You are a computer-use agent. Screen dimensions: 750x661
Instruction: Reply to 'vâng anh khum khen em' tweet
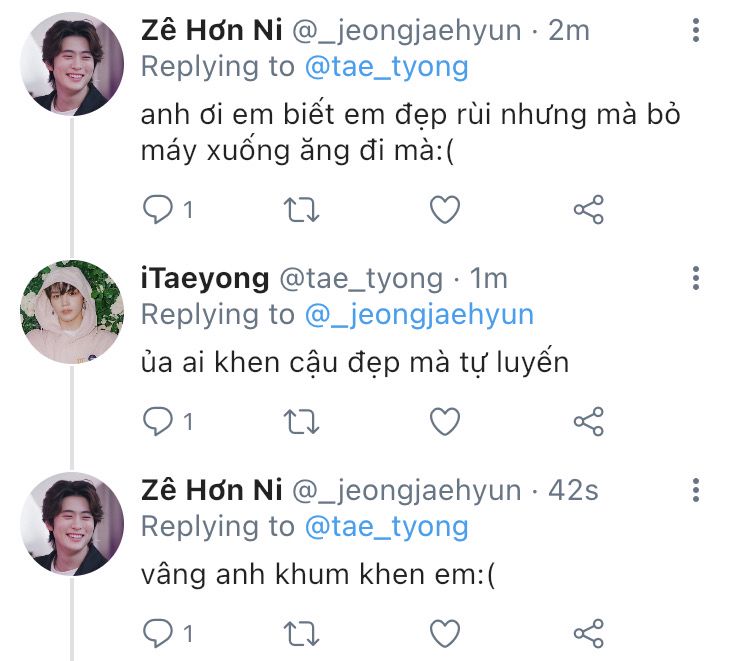coord(158,632)
